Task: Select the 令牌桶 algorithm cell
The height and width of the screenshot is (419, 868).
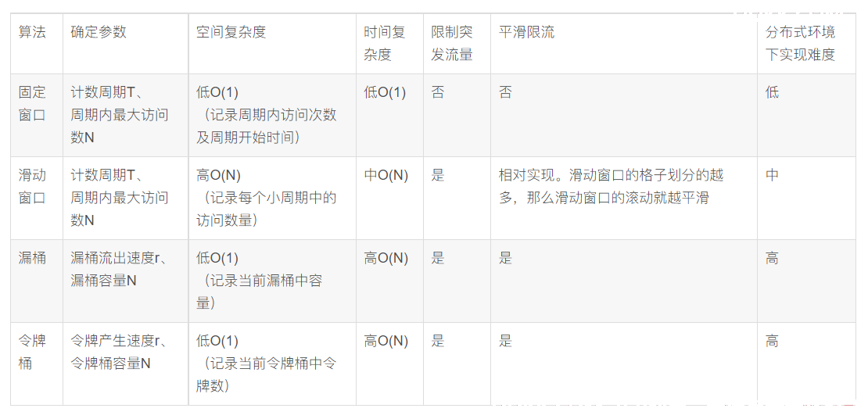Action: point(37,363)
